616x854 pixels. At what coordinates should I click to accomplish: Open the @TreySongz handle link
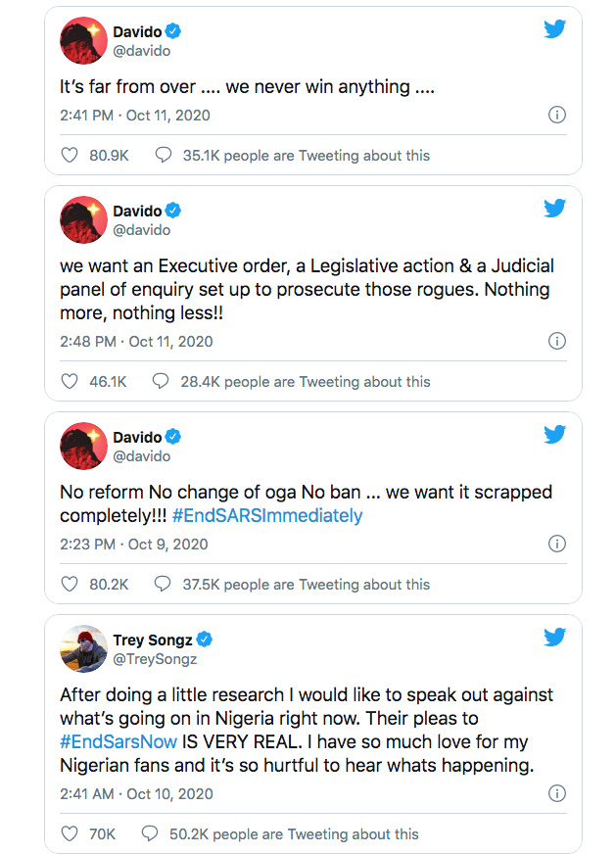[x=155, y=659]
